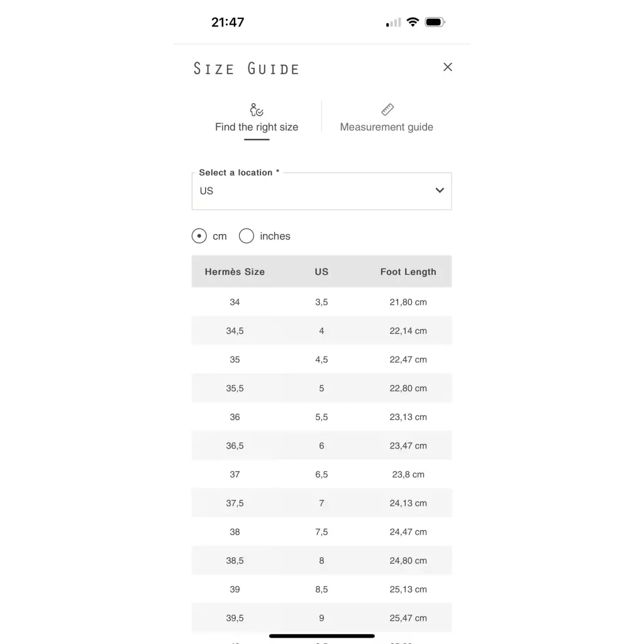
Task: Close the Size Guide panel
Action: click(448, 67)
